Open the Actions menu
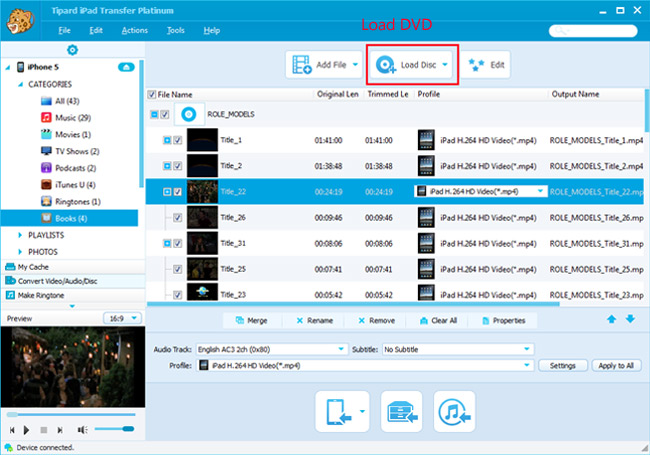Viewport: 650px width, 455px height. 135,30
